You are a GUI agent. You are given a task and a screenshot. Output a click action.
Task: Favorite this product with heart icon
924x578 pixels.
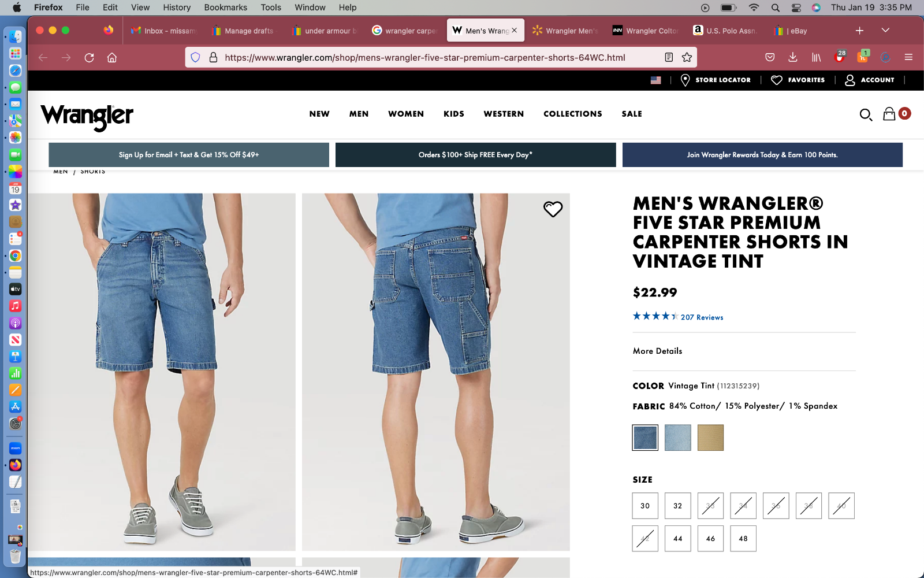[553, 209]
